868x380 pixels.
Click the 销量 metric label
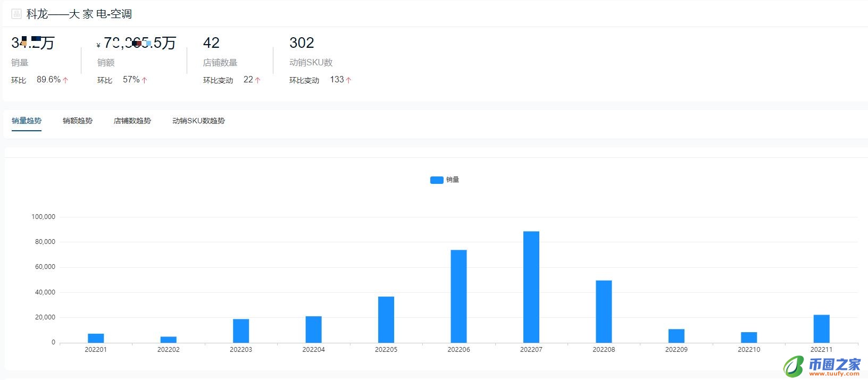pyautogui.click(x=20, y=63)
